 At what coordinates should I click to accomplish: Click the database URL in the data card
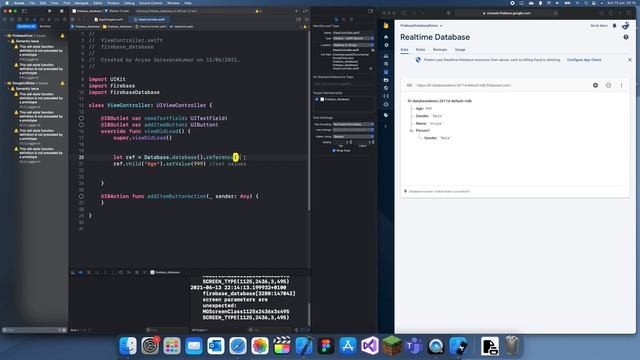click(x=464, y=85)
